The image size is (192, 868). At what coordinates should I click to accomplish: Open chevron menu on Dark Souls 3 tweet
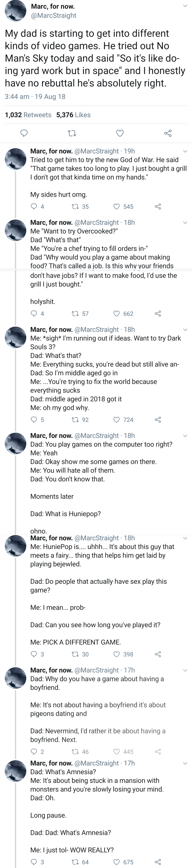point(185,330)
